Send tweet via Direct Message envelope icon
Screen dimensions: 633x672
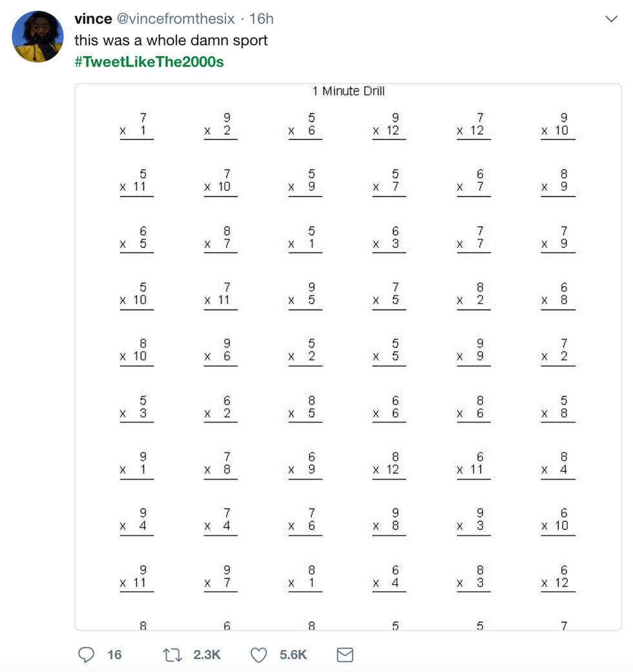[345, 655]
